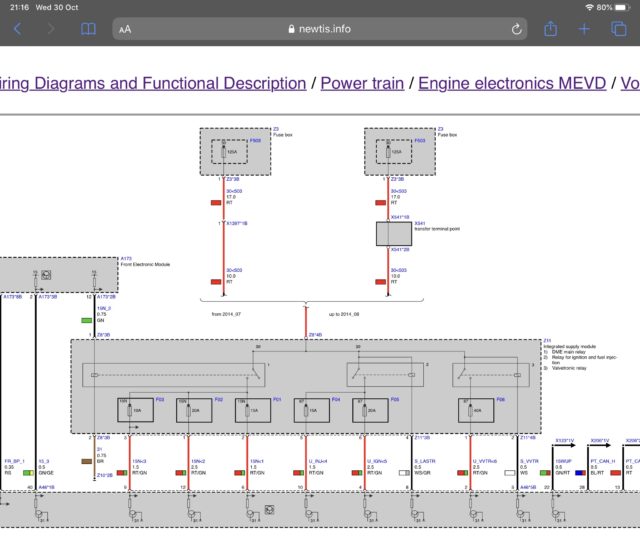Tap the newtis.info address bar
This screenshot has width=640, height=547.
pos(320,29)
